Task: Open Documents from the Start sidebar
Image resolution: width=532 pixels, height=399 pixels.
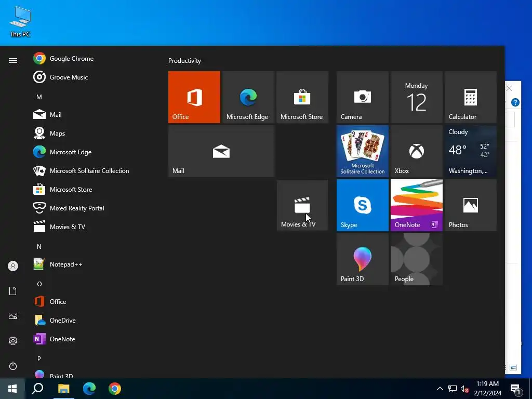Action: (x=13, y=291)
